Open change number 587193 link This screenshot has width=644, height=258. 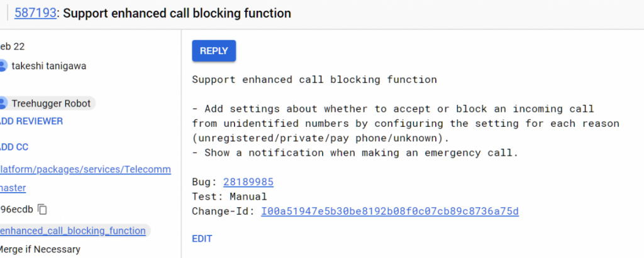tap(35, 13)
